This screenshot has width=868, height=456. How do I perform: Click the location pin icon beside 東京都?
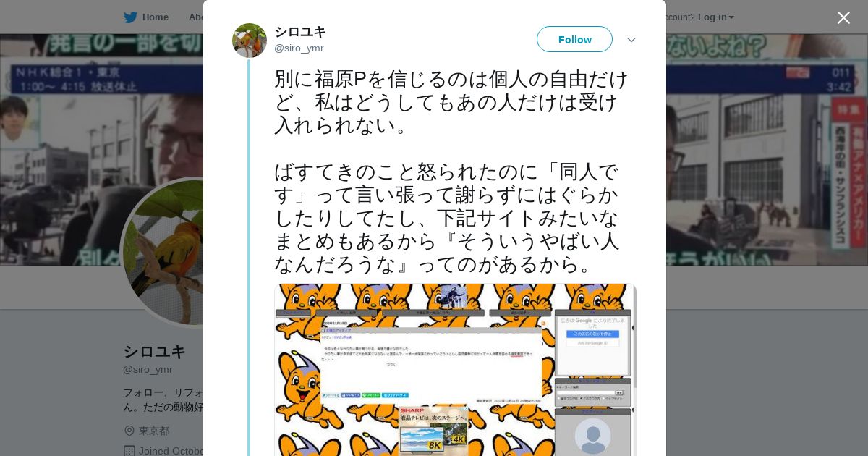[129, 431]
